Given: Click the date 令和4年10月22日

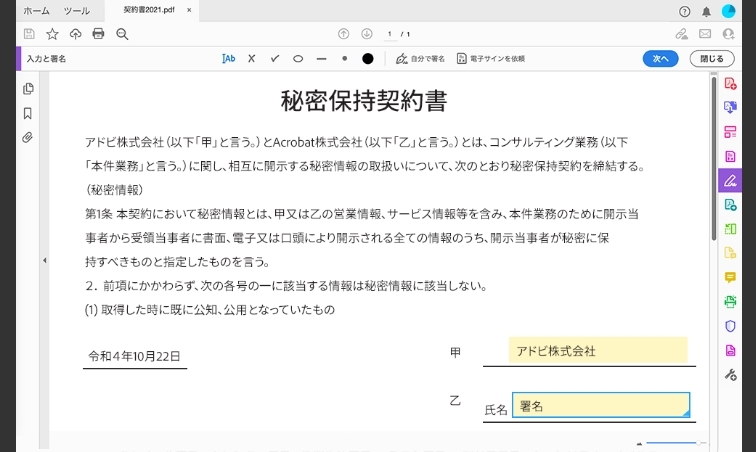Looking at the screenshot, I should pyautogui.click(x=134, y=356).
